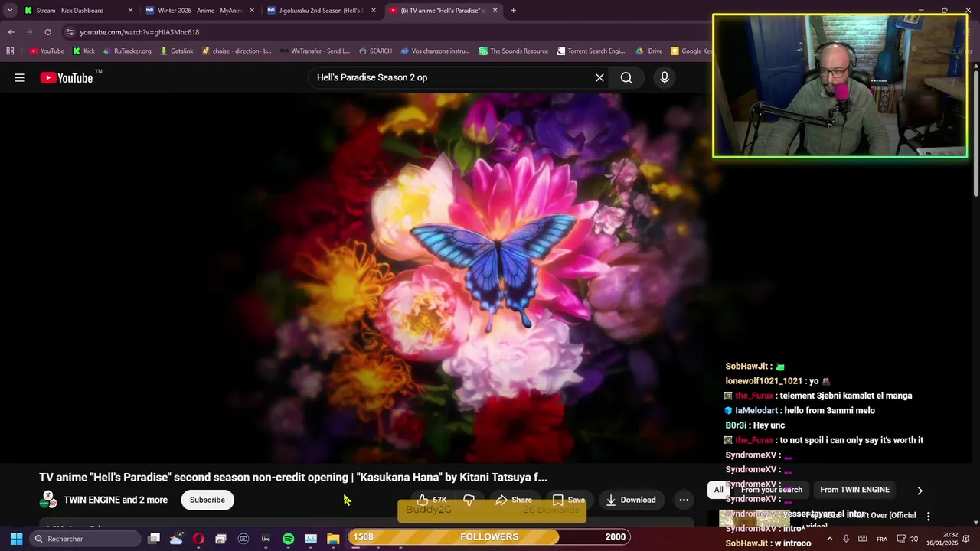Open Spotify from the taskbar
The height and width of the screenshot is (551, 980).
[x=288, y=539]
